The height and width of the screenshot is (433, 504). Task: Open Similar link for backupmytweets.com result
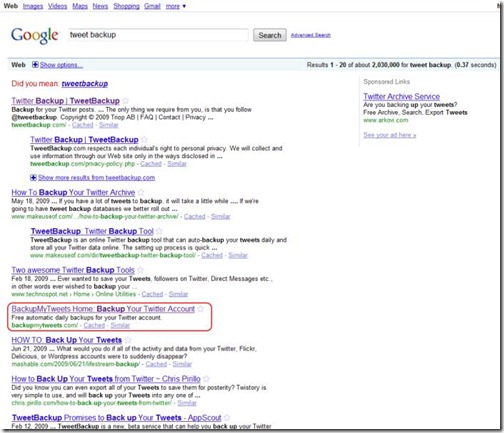[120, 325]
